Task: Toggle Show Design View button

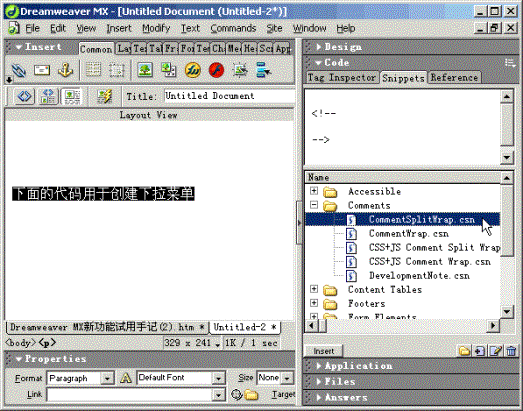Action: coord(72,96)
